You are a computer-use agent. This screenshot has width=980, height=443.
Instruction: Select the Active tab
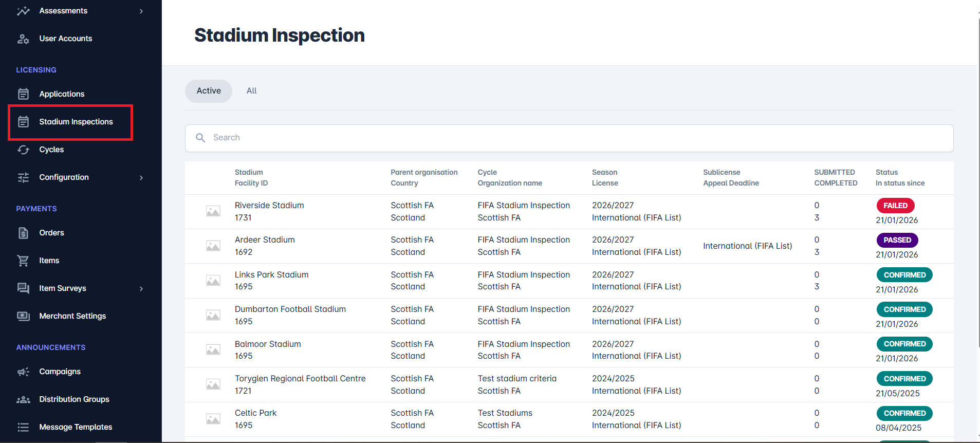pyautogui.click(x=209, y=91)
